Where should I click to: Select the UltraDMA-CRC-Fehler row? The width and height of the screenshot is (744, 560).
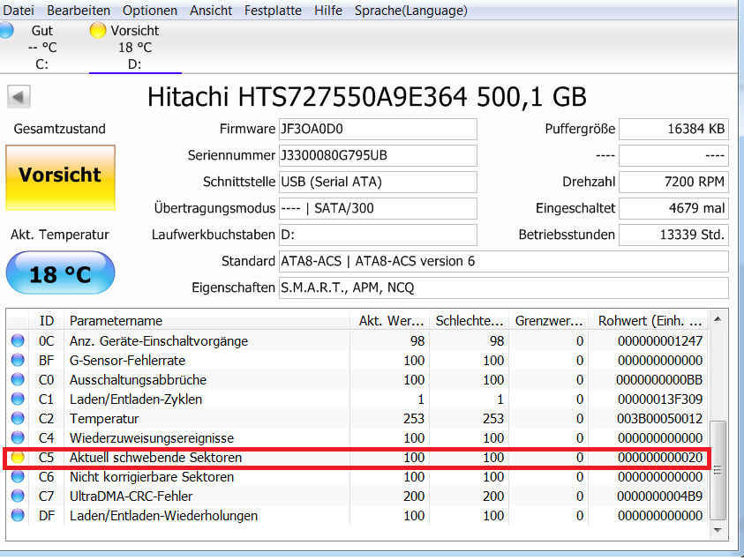click(357, 497)
